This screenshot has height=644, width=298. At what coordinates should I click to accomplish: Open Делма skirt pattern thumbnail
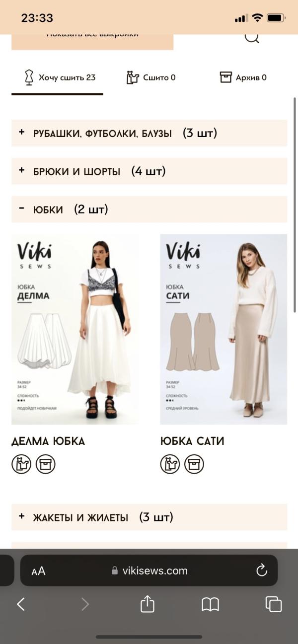point(75,329)
